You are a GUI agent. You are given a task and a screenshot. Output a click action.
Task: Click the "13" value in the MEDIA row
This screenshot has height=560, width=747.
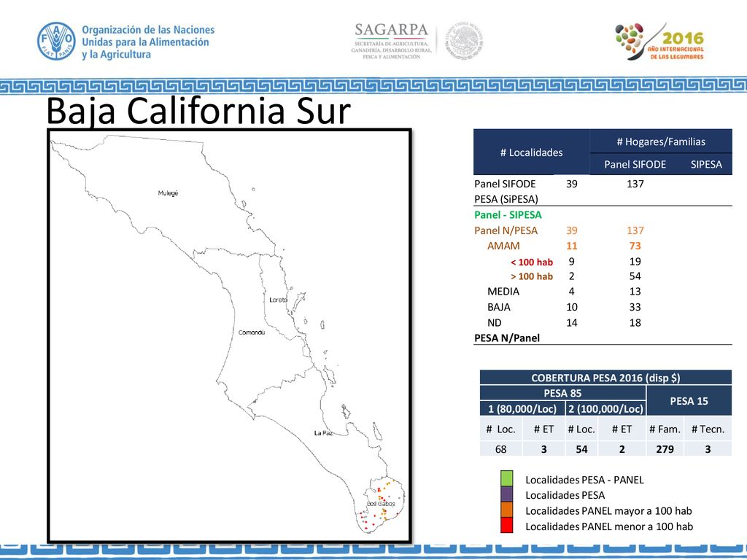point(635,292)
